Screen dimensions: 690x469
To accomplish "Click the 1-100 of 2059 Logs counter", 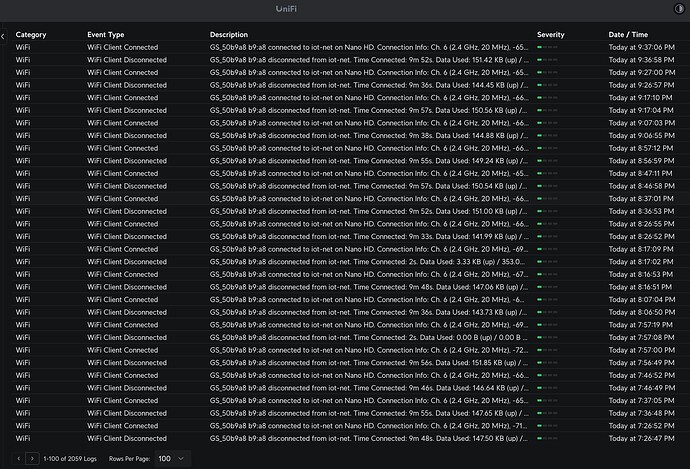I will [x=70, y=458].
